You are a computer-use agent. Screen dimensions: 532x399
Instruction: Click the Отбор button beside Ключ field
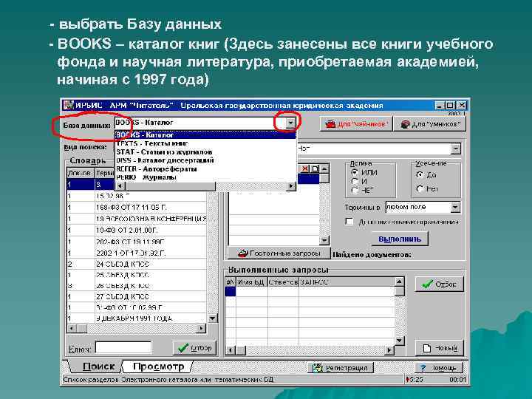[195, 348]
